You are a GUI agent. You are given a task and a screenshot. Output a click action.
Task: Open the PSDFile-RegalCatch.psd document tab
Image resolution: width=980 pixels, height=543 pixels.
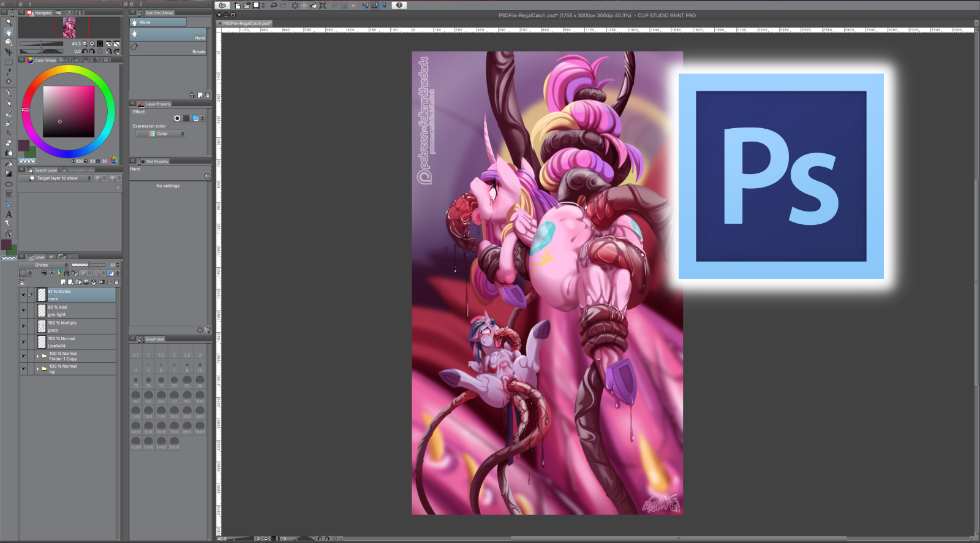pos(246,23)
